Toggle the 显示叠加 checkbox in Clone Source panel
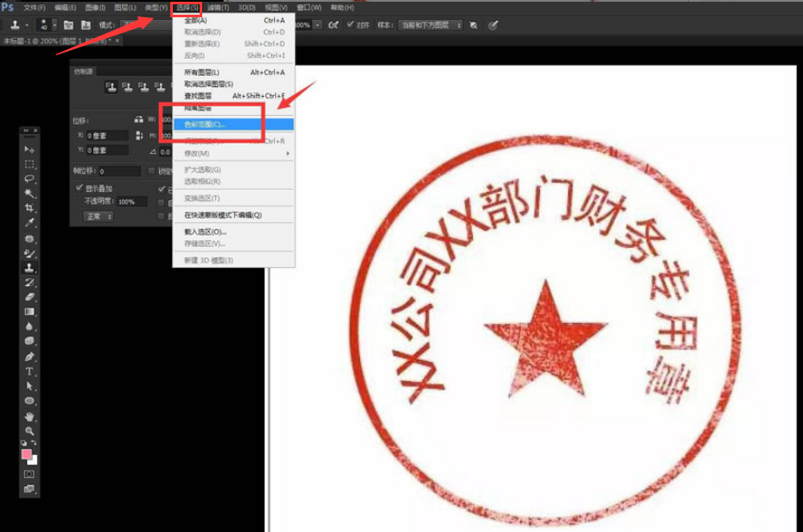The image size is (803, 532). 80,189
